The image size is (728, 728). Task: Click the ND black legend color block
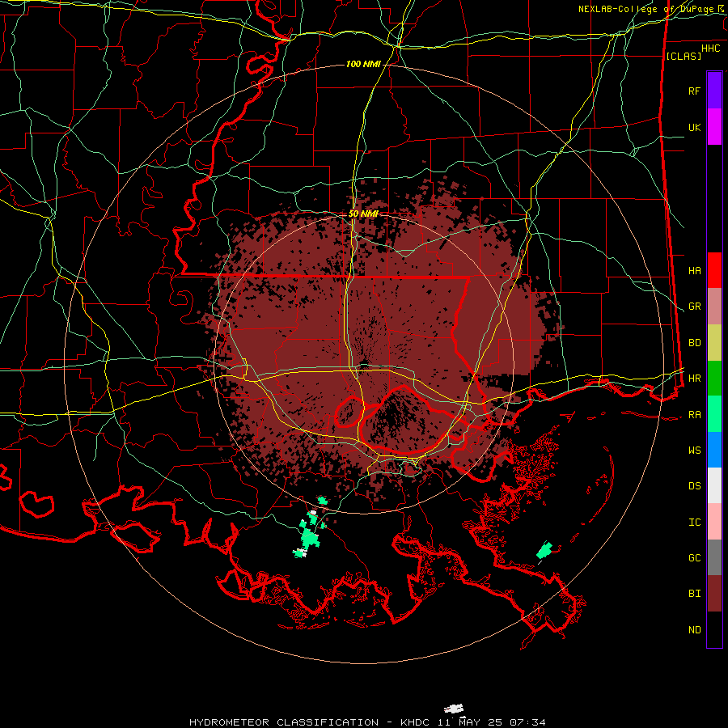coord(714,629)
